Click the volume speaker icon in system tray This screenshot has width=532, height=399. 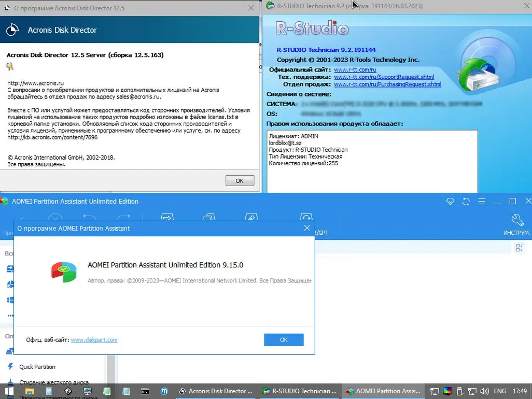coord(484,391)
